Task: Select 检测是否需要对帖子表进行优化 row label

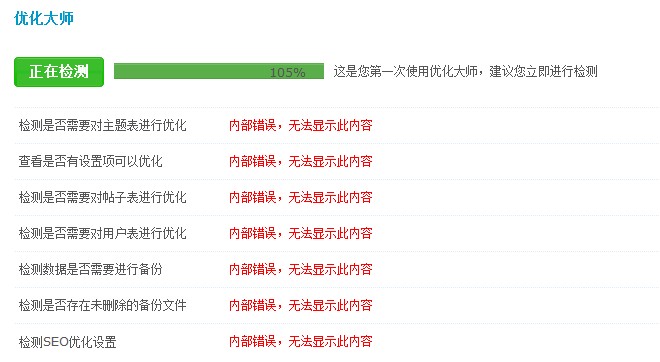Action: tap(102, 197)
